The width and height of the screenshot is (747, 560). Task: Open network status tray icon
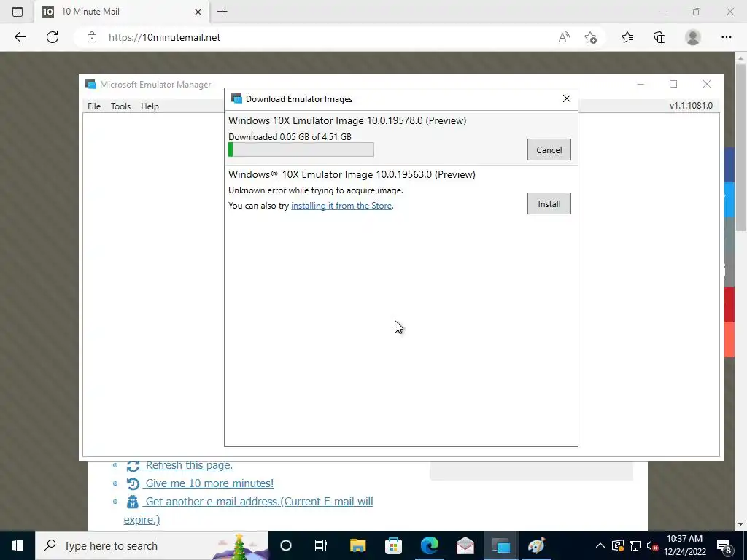pyautogui.click(x=635, y=545)
